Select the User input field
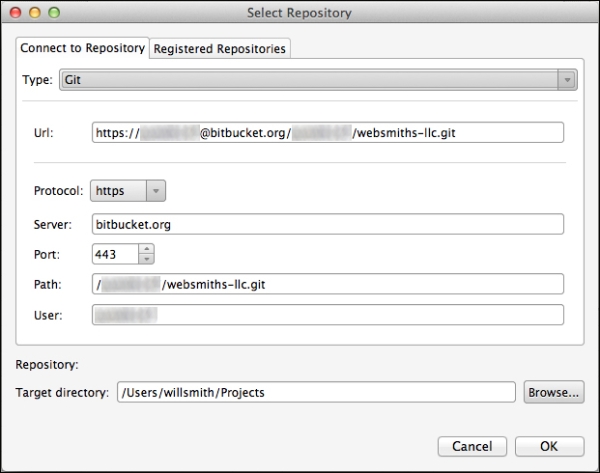Image resolution: width=600 pixels, height=473 pixels. pyautogui.click(x=328, y=315)
